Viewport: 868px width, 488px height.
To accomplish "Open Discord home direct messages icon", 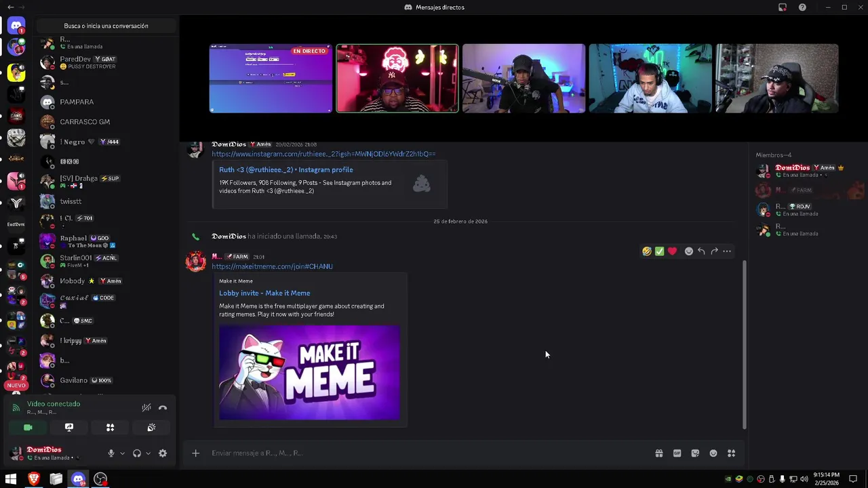I will (16, 26).
